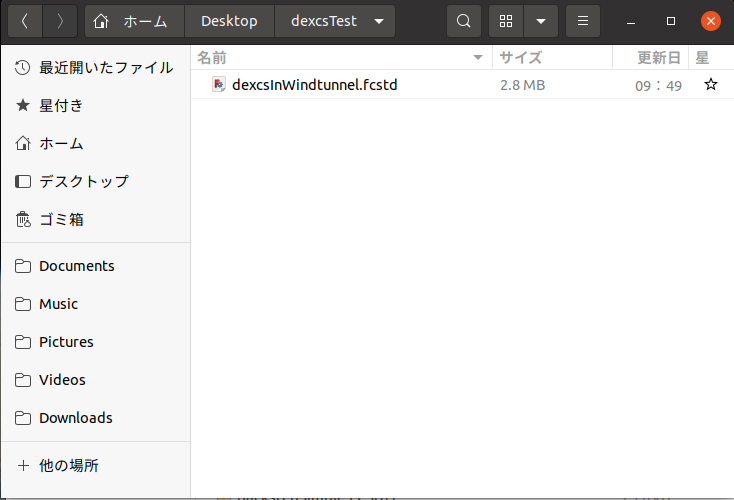
Task: Open recent files (最近開いたファイル)
Action: [105, 67]
